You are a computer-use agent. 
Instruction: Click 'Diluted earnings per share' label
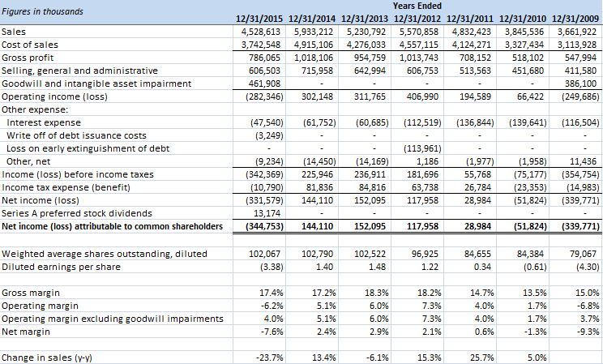[x=61, y=267]
